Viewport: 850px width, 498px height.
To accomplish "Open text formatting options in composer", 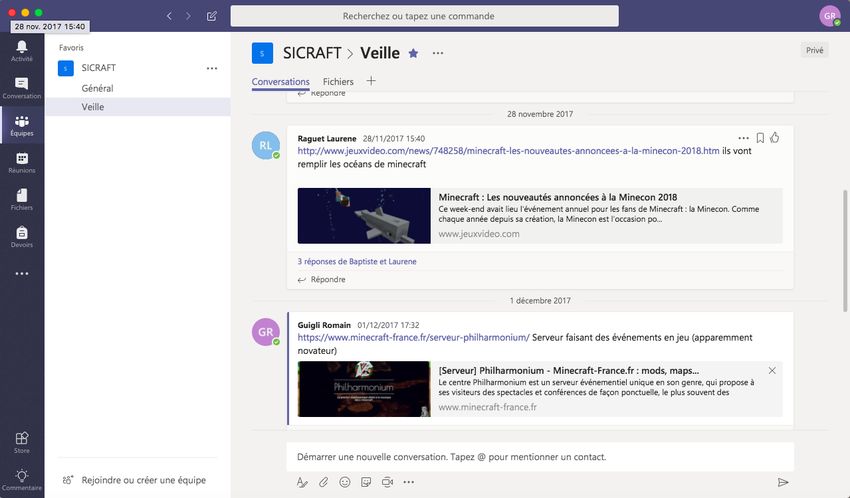I will [x=302, y=482].
